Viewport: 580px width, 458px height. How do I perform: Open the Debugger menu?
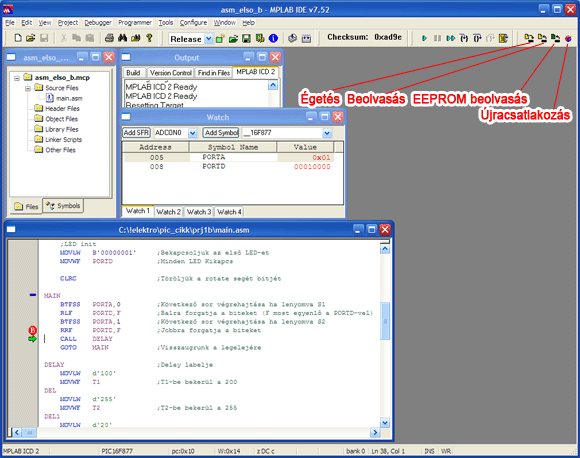pos(98,23)
